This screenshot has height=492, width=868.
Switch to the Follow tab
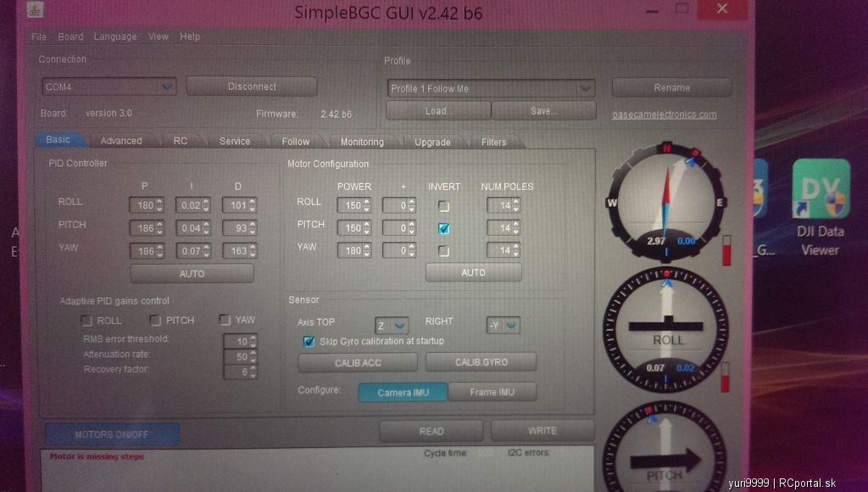[296, 142]
